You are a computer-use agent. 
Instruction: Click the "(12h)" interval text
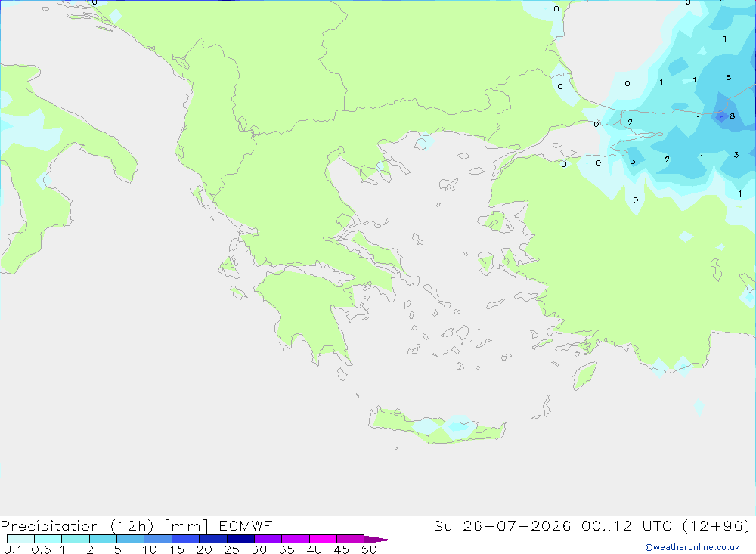[132, 526]
